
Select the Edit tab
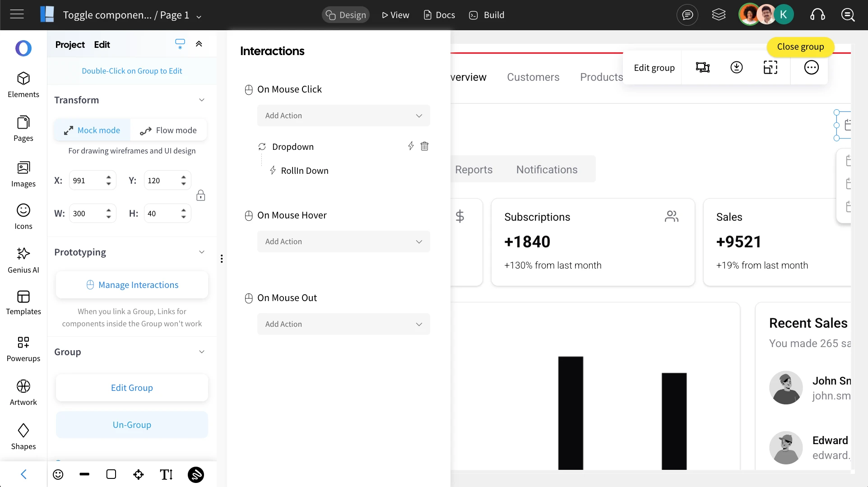tap(102, 44)
